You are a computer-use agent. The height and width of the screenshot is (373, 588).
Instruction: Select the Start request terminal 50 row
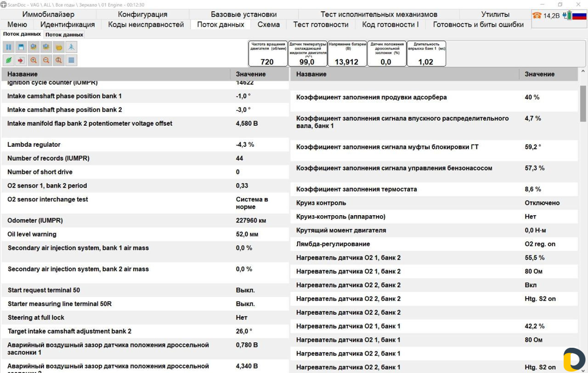[x=145, y=290]
